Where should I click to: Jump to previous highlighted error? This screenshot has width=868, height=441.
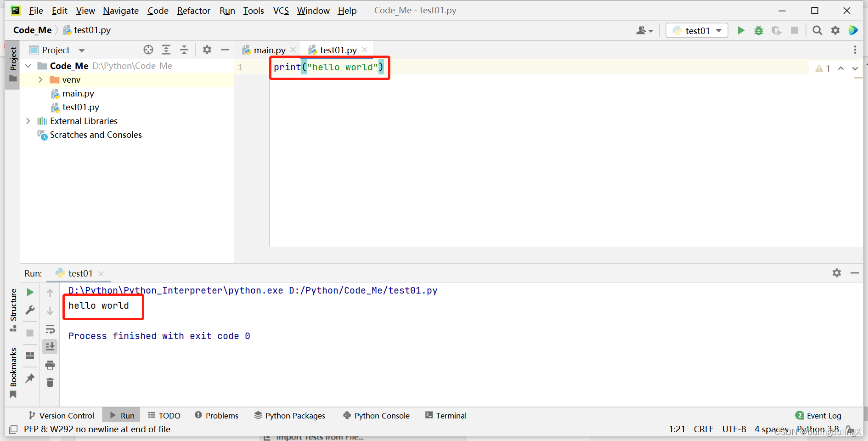[x=841, y=68]
